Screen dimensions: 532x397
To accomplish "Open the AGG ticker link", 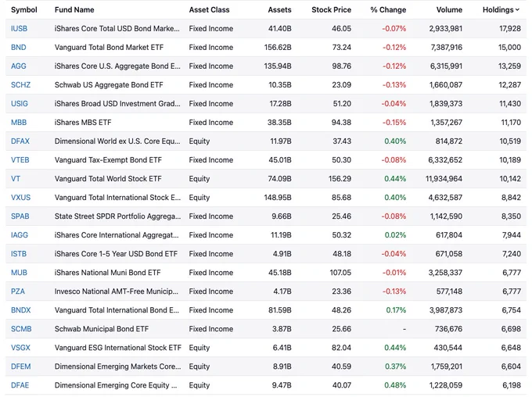I will click(18, 66).
